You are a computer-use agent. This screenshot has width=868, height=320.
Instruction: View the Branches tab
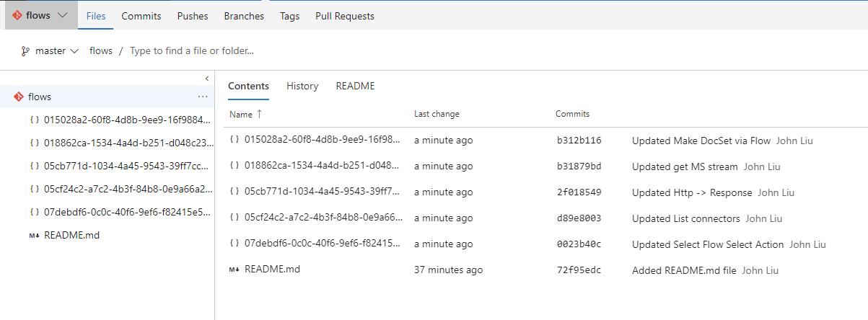[244, 16]
